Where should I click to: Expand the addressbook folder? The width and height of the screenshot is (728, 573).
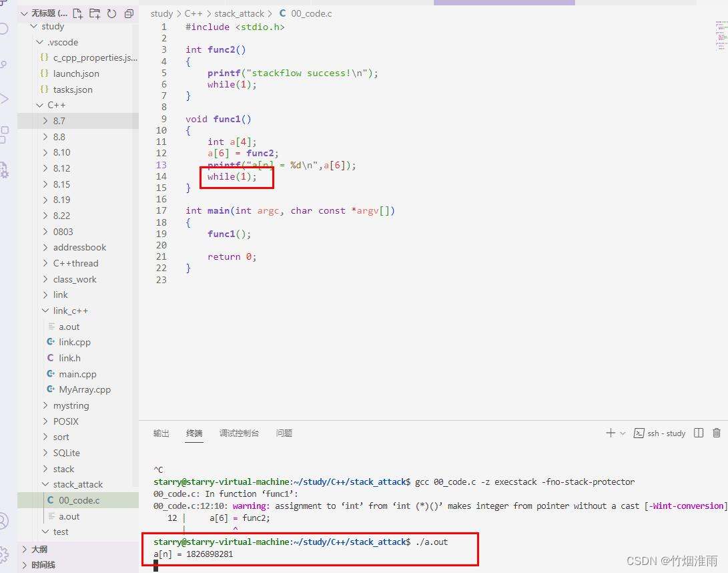click(x=78, y=247)
